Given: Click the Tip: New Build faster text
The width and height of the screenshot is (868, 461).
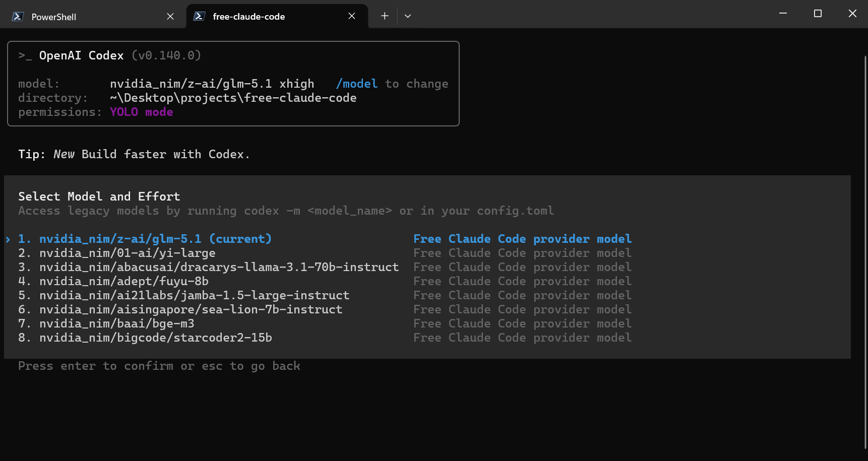Looking at the screenshot, I should coord(134,154).
